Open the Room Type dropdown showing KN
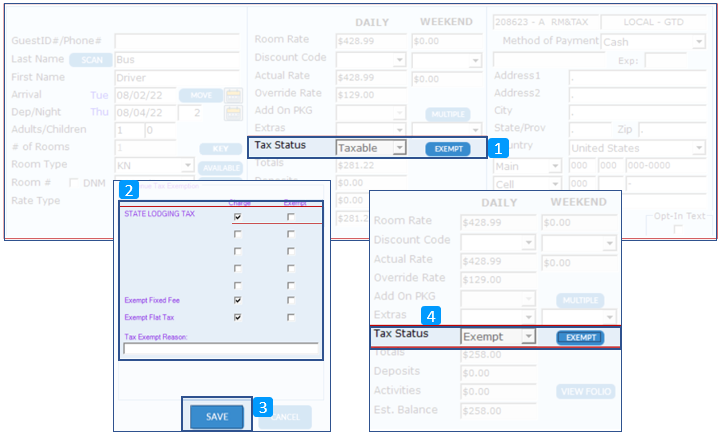The height and width of the screenshot is (436, 722). 188,165
